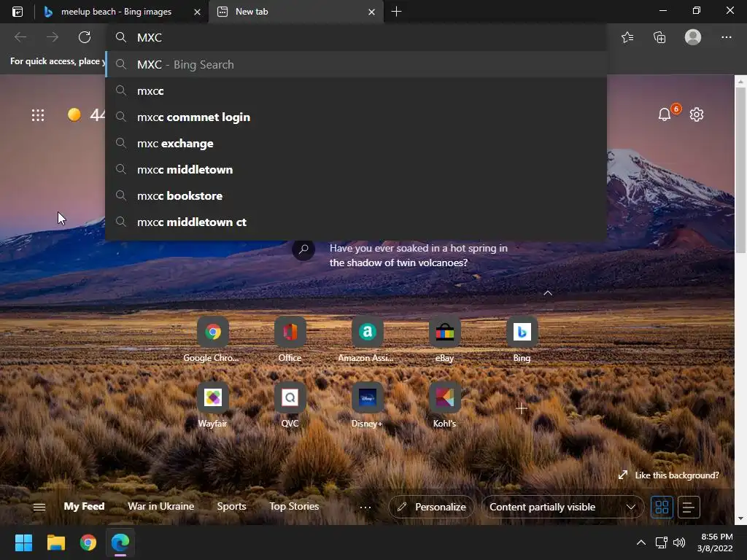This screenshot has height=560, width=747.
Task: Select the My Feed tab
Action: [x=85, y=506]
